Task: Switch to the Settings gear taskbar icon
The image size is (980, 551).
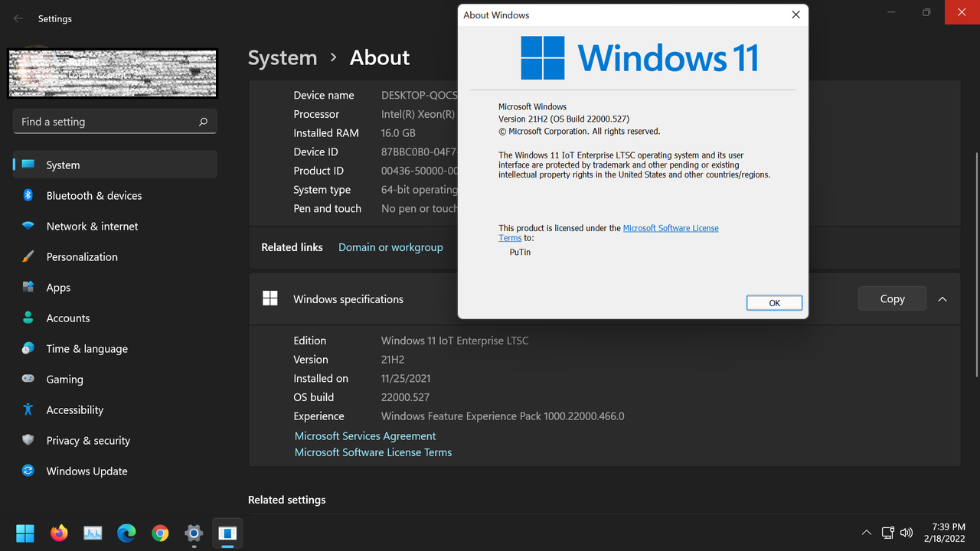Action: click(x=194, y=533)
